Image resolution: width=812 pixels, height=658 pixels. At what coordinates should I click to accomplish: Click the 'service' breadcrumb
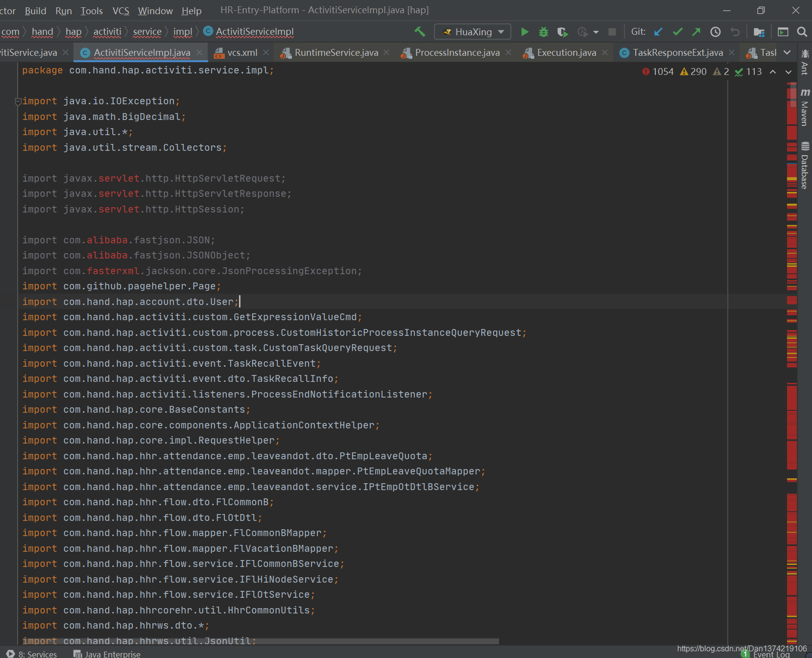tap(147, 32)
